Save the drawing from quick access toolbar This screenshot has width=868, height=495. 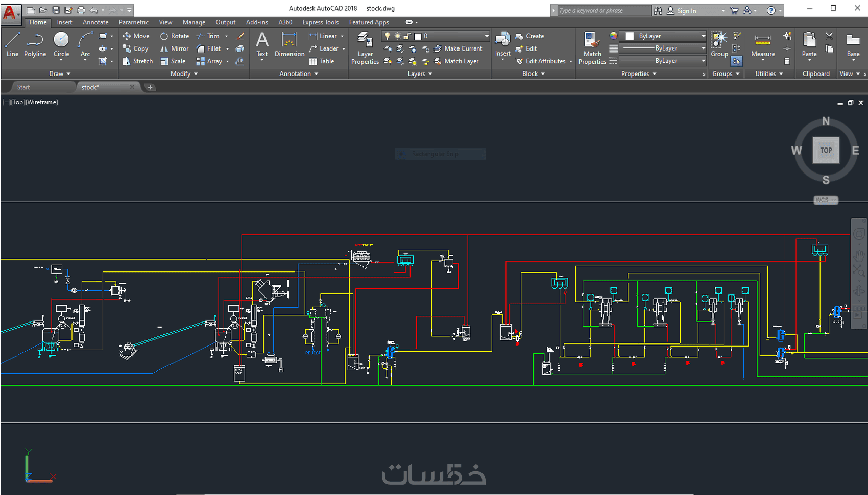(x=56, y=10)
